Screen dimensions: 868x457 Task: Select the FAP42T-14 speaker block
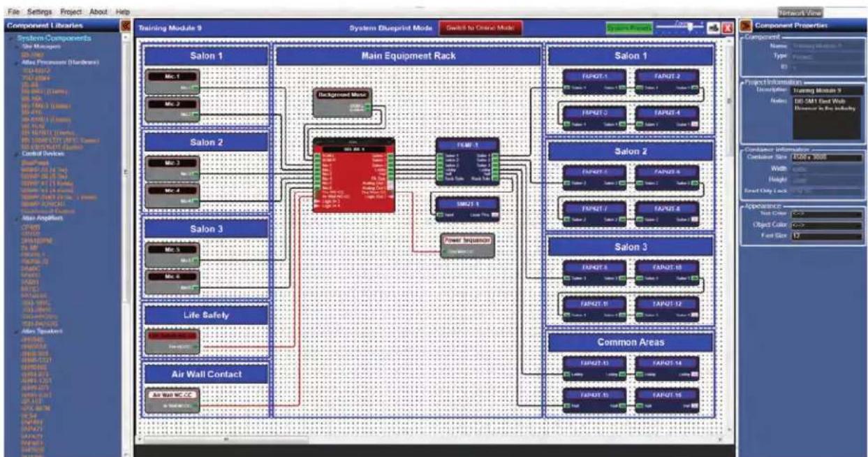(x=668, y=369)
